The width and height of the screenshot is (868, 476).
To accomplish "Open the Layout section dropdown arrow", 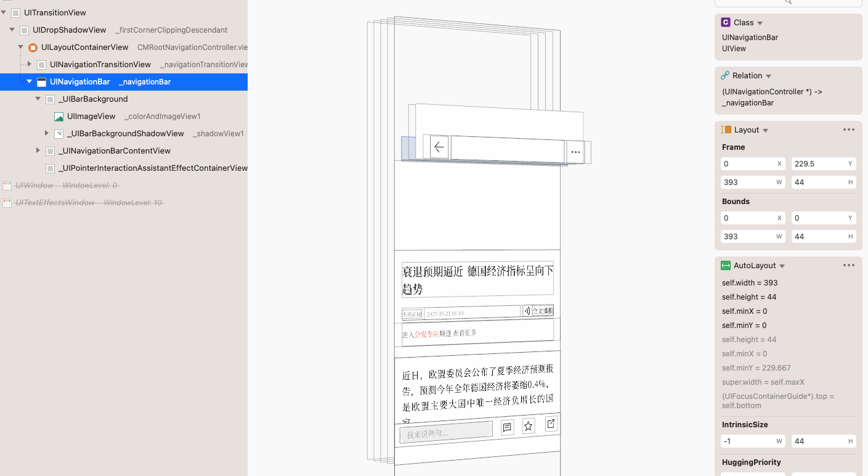I will click(x=765, y=130).
